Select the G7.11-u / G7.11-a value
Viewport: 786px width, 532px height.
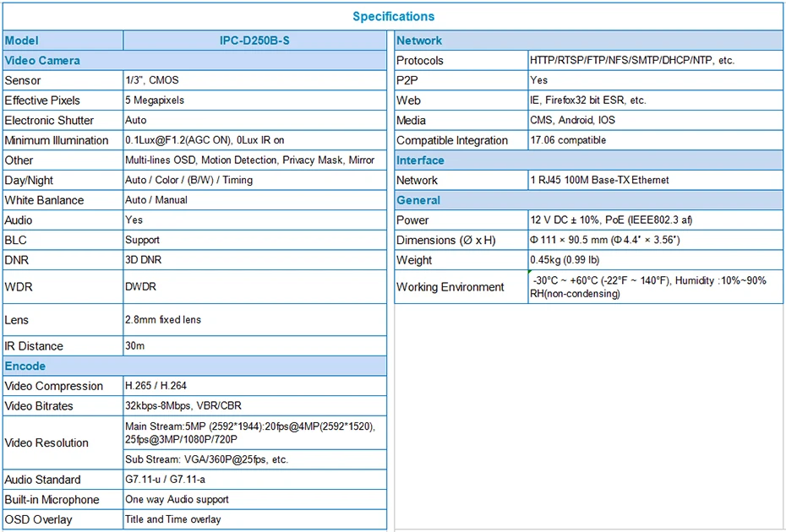(x=166, y=480)
